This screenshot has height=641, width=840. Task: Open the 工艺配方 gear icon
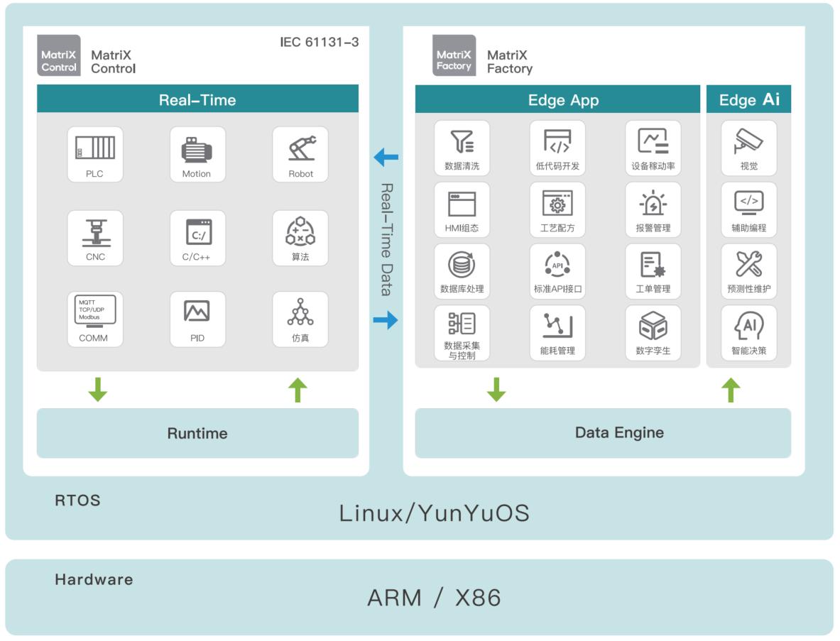click(557, 209)
